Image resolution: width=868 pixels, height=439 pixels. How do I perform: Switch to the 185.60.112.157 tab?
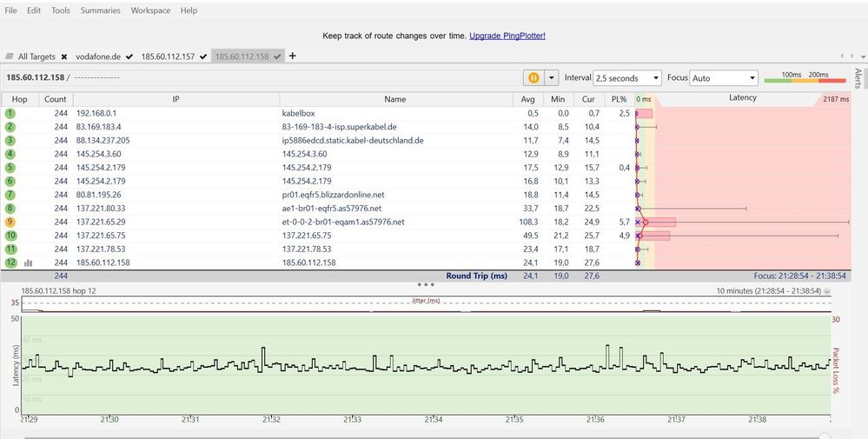[169, 57]
